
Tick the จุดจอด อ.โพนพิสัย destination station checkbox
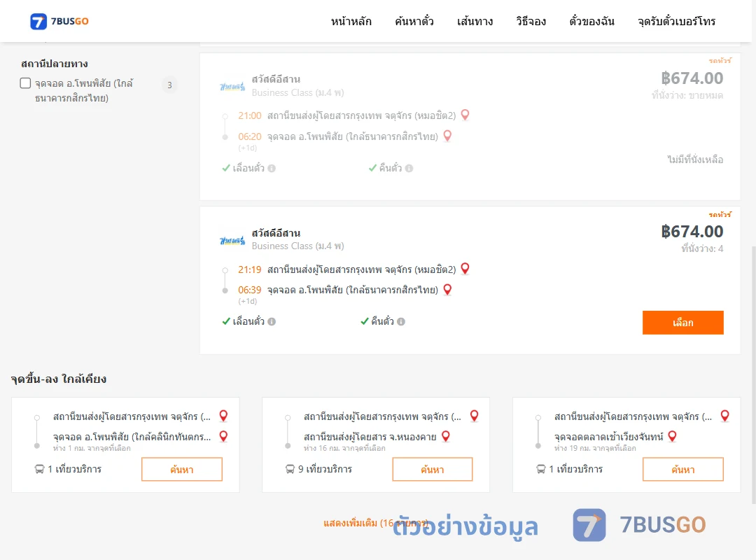point(26,83)
